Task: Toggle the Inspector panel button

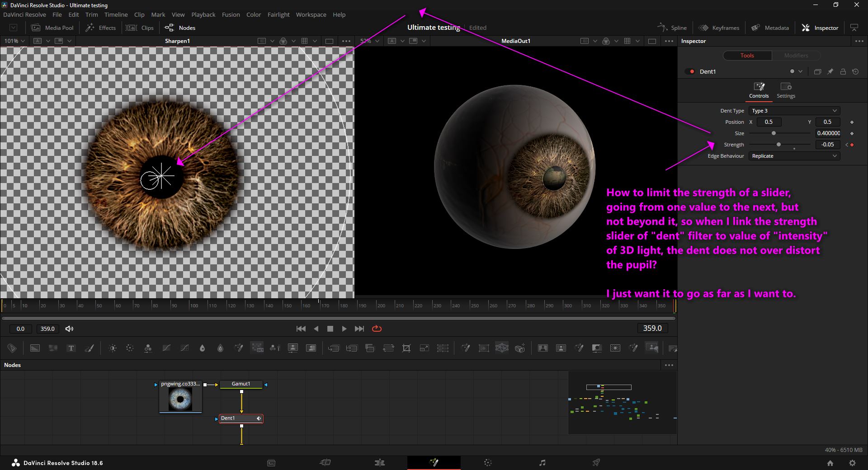Action: [x=820, y=28]
